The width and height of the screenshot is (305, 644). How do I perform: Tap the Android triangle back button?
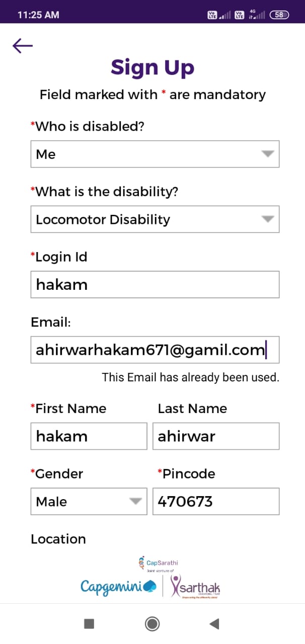(x=214, y=624)
